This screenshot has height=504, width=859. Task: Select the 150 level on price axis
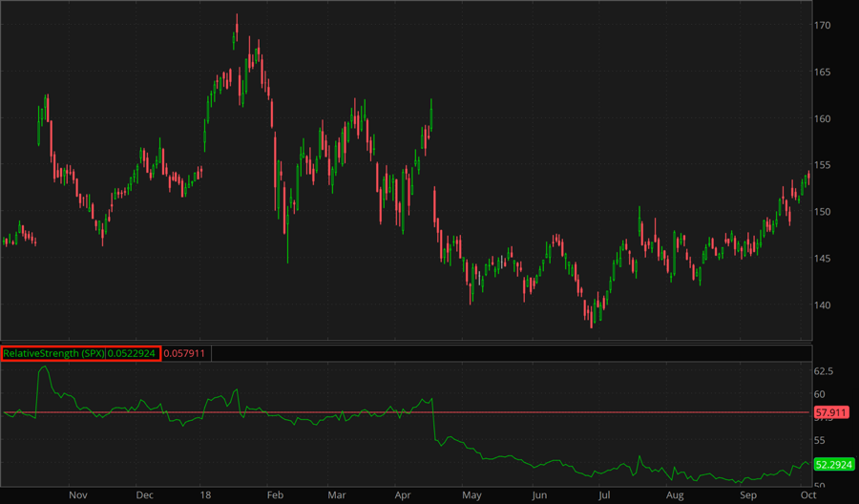(x=824, y=212)
